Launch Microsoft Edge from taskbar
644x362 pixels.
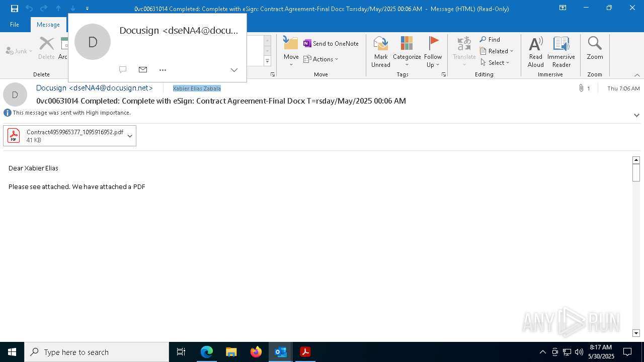pyautogui.click(x=207, y=352)
